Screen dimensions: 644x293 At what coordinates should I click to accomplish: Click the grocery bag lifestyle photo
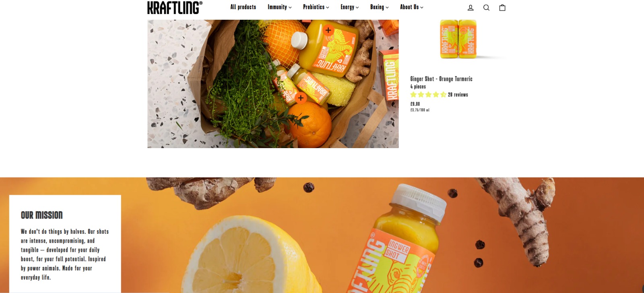coord(273,84)
